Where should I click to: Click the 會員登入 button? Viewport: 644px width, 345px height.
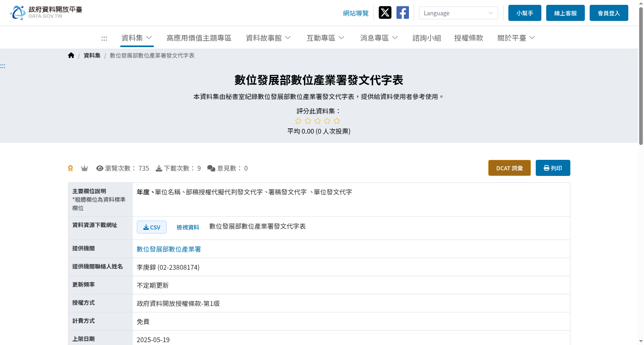(x=609, y=13)
